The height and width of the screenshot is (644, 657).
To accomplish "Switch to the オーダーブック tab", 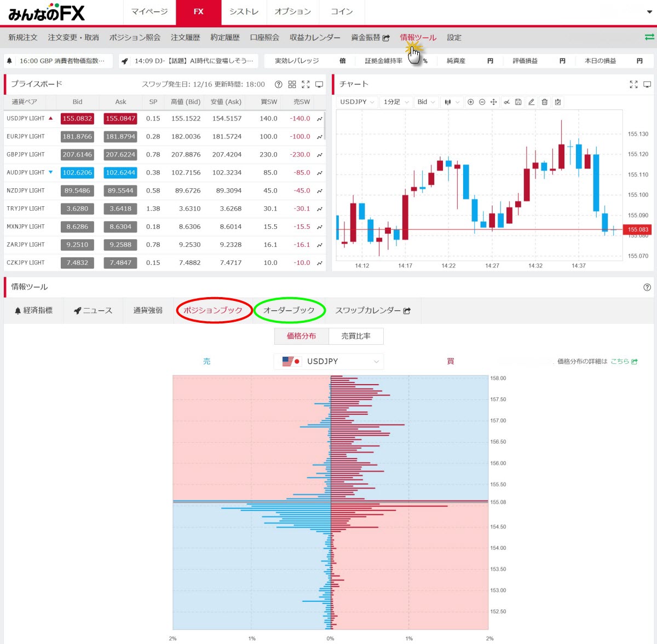I will click(289, 310).
